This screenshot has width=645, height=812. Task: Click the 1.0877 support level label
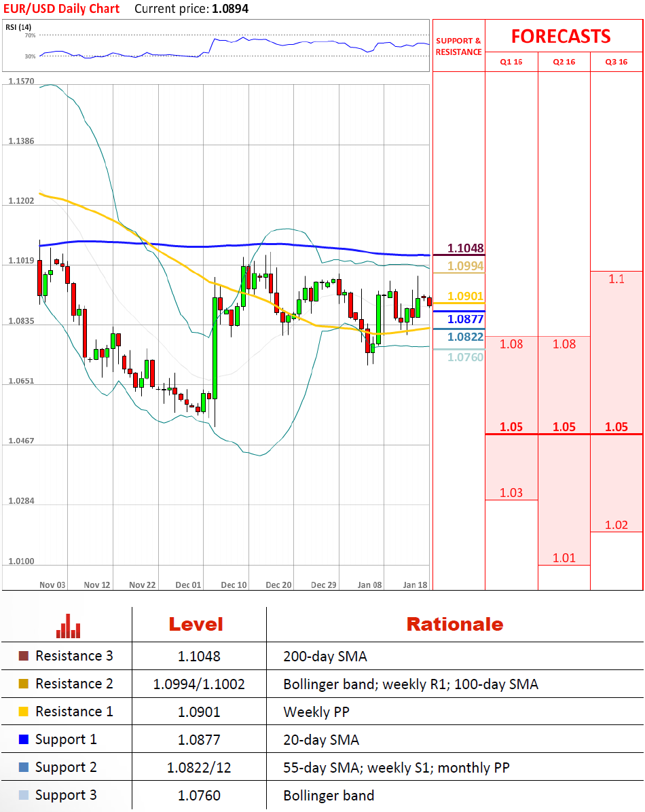[465, 319]
